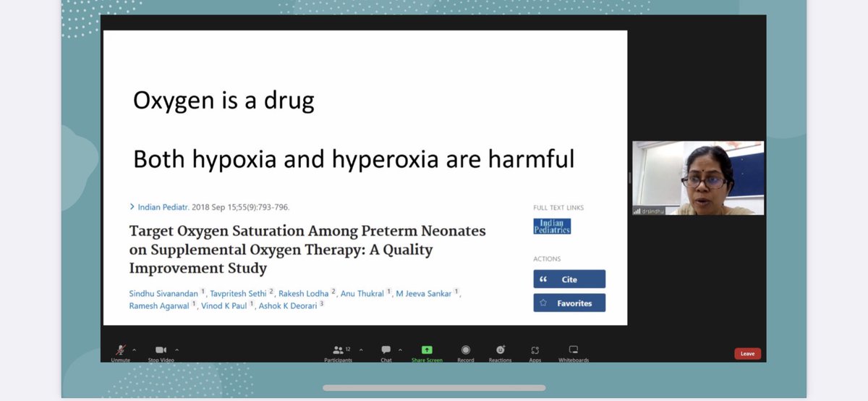The height and width of the screenshot is (401, 868).
Task: Click the drsindhu name label on video
Action: [x=651, y=211]
